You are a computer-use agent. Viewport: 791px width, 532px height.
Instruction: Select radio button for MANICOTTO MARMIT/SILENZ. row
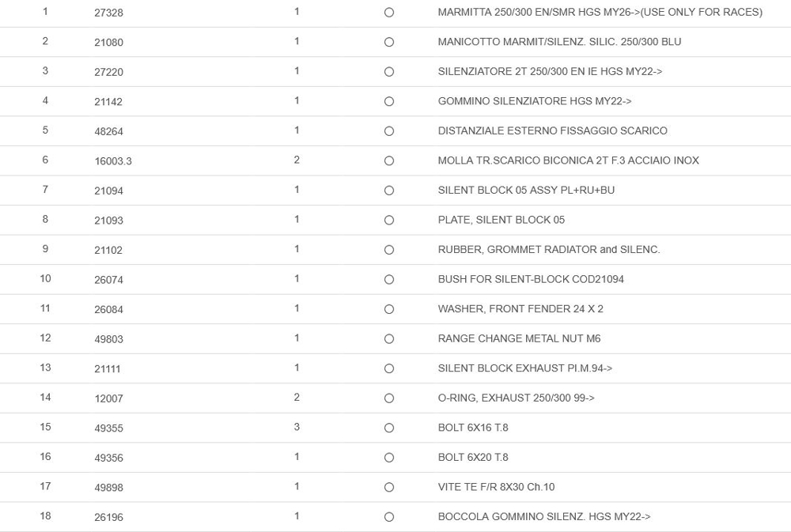tap(388, 43)
